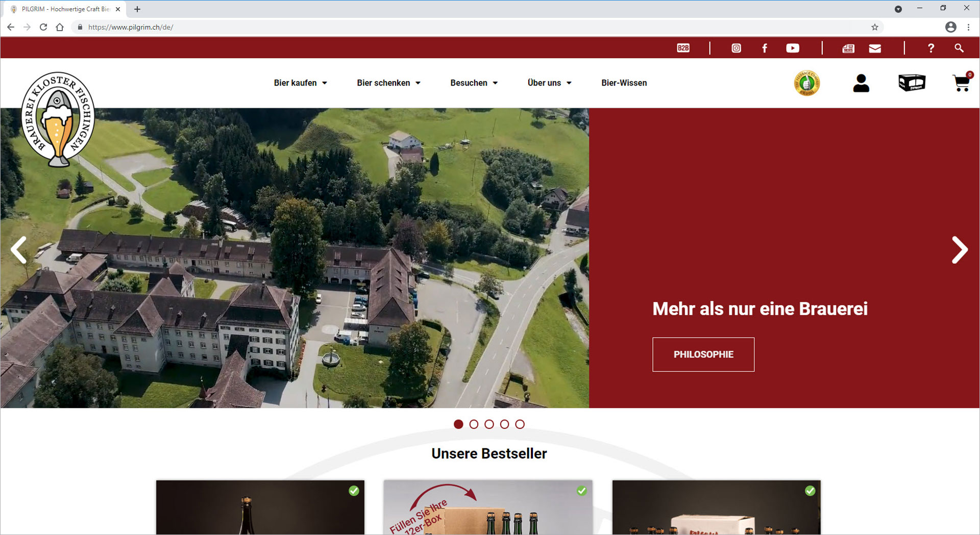Open the user account icon
980x535 pixels.
pos(861,83)
